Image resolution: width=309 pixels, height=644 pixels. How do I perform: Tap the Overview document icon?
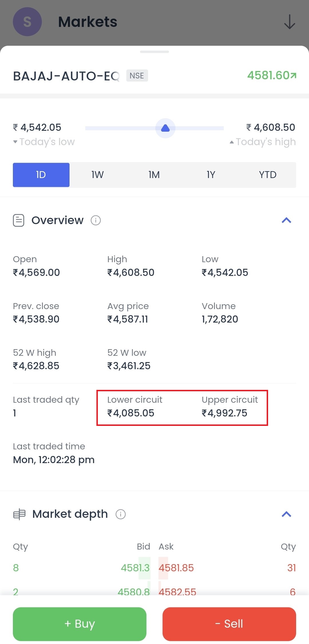19,220
